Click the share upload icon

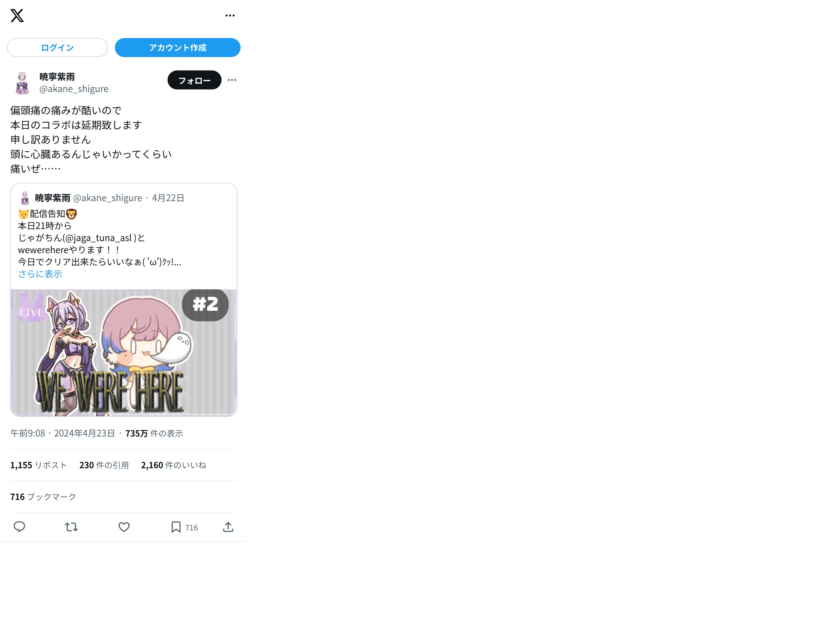228,527
